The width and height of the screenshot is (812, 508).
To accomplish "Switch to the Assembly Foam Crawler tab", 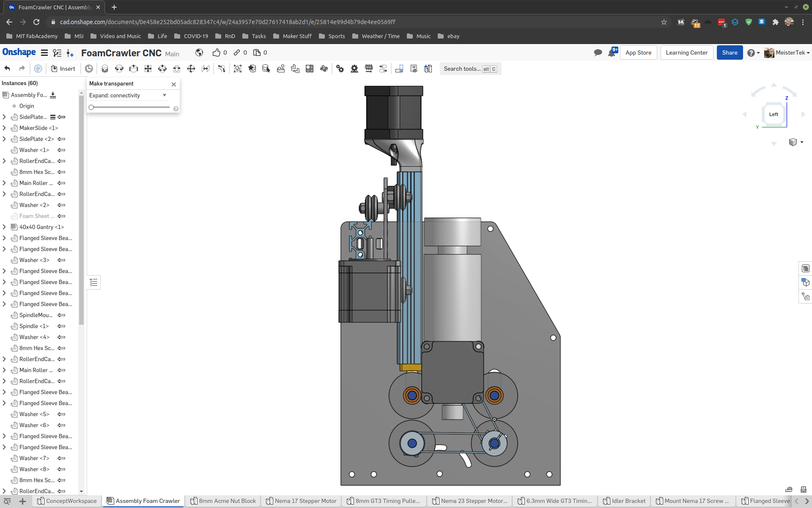I will click(144, 501).
